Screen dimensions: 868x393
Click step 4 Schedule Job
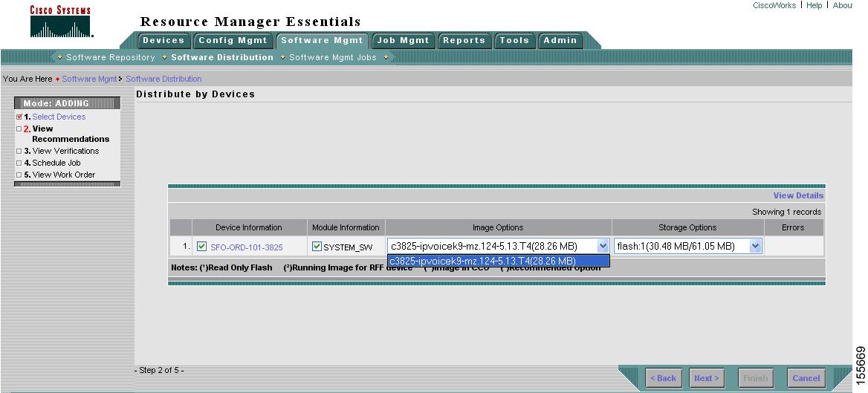click(56, 163)
